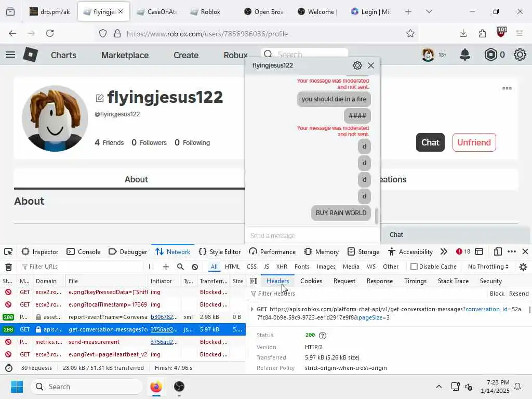Show more DevTools tools chevron

(x=444, y=251)
